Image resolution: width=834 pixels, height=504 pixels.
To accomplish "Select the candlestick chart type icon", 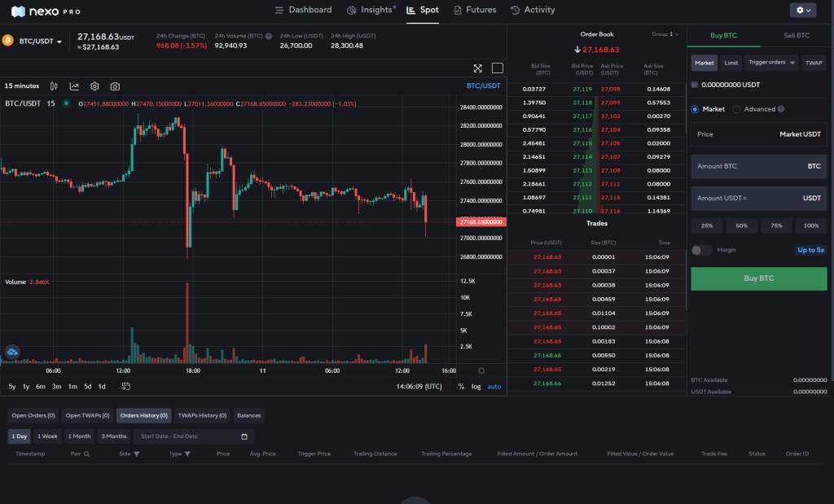I will 54,85.
